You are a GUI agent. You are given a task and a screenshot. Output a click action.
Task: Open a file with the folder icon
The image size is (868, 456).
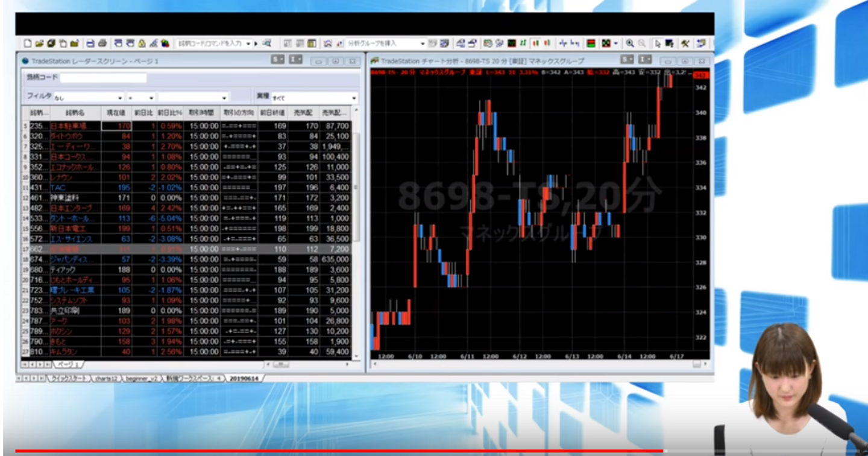pyautogui.click(x=39, y=43)
